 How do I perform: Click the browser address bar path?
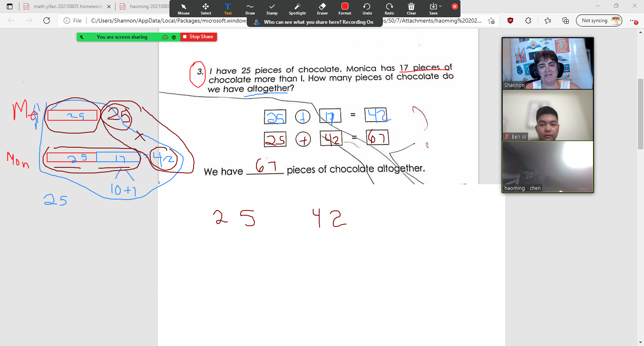tap(286, 21)
